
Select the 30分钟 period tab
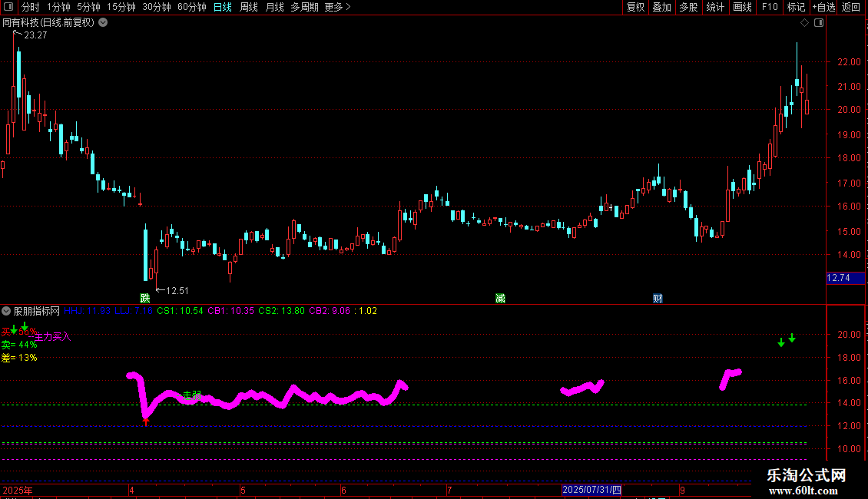[x=157, y=7]
